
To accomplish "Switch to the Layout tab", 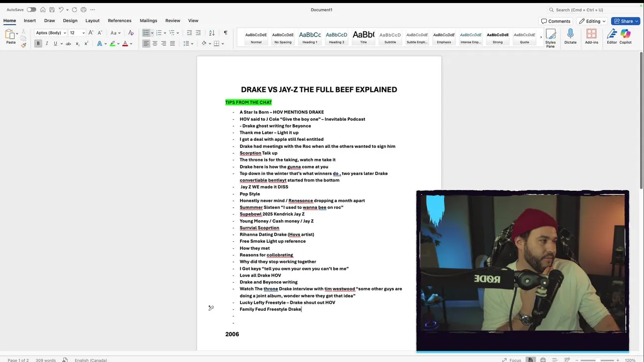I will pyautogui.click(x=92, y=21).
